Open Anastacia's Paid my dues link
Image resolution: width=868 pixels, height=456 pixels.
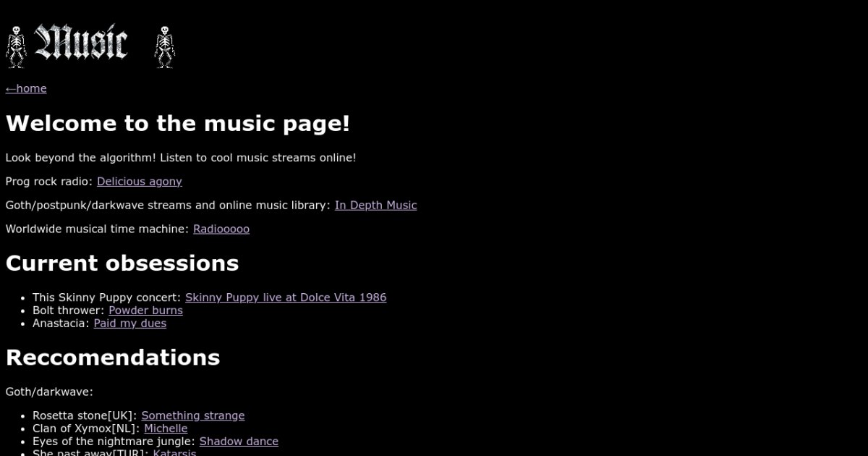[130, 324]
